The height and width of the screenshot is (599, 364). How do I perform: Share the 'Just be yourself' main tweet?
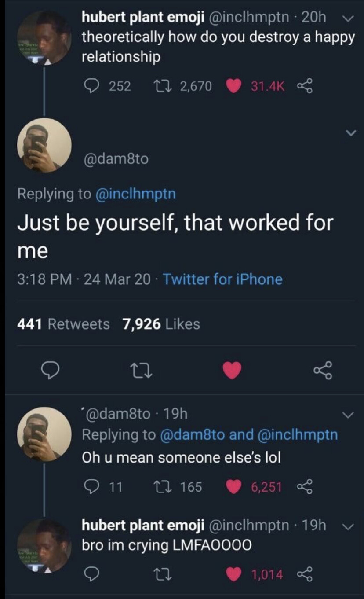(x=324, y=371)
